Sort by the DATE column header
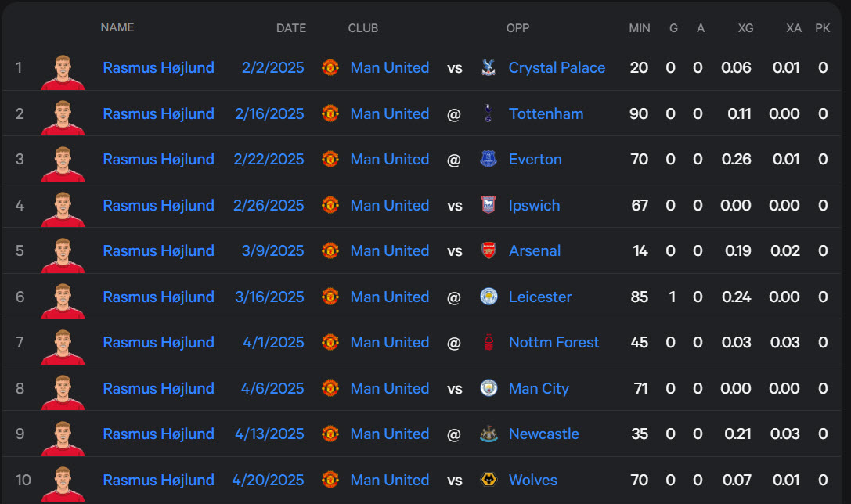Image resolution: width=851 pixels, height=504 pixels. tap(291, 28)
